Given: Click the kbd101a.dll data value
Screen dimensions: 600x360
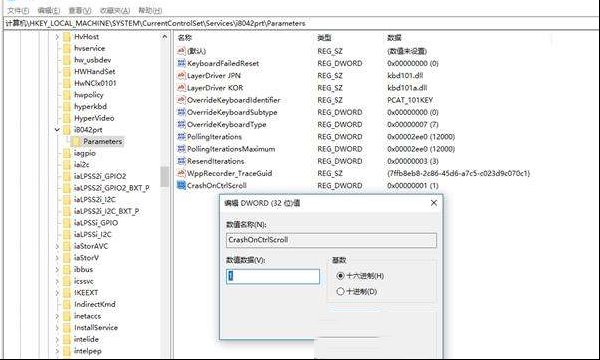Looking at the screenshot, I should [x=407, y=88].
